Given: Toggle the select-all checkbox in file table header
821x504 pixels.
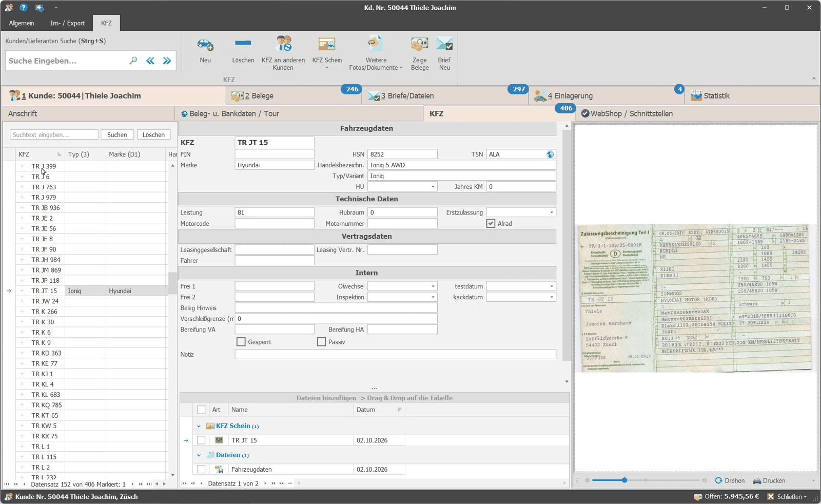Looking at the screenshot, I should [x=201, y=410].
